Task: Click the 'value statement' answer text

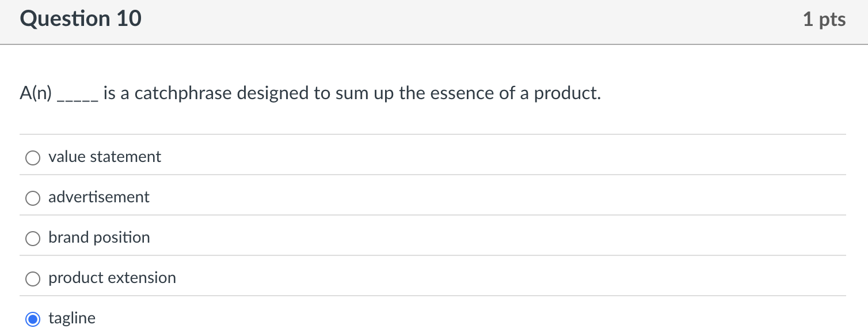Action: (x=105, y=156)
